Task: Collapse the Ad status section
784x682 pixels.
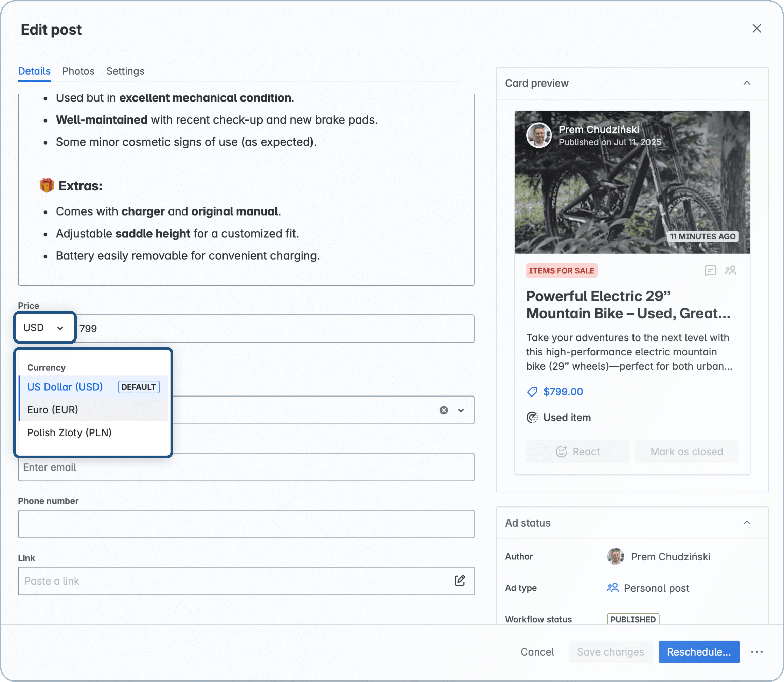Action: (x=747, y=522)
